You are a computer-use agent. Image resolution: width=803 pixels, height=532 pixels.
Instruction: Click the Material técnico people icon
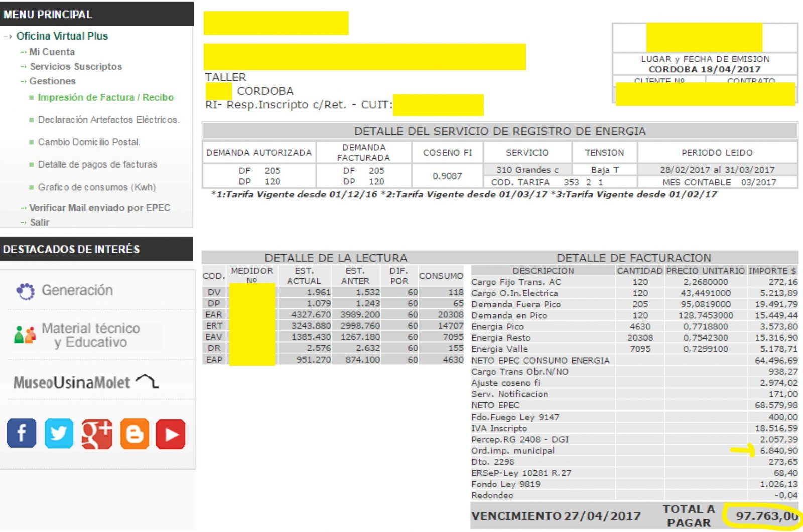tap(25, 335)
